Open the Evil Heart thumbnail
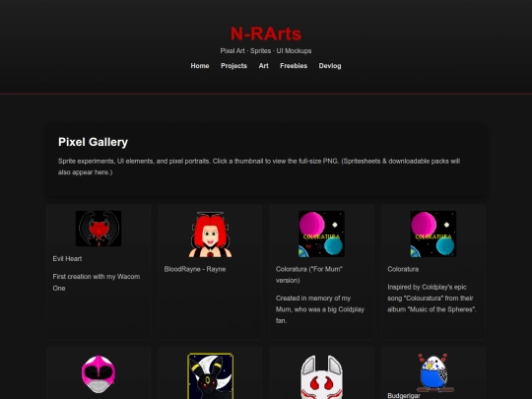 click(99, 229)
